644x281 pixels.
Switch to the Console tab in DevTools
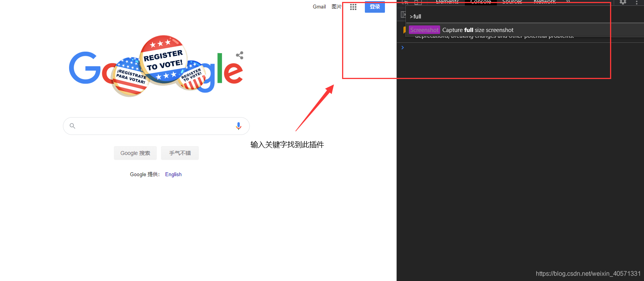pos(481,2)
